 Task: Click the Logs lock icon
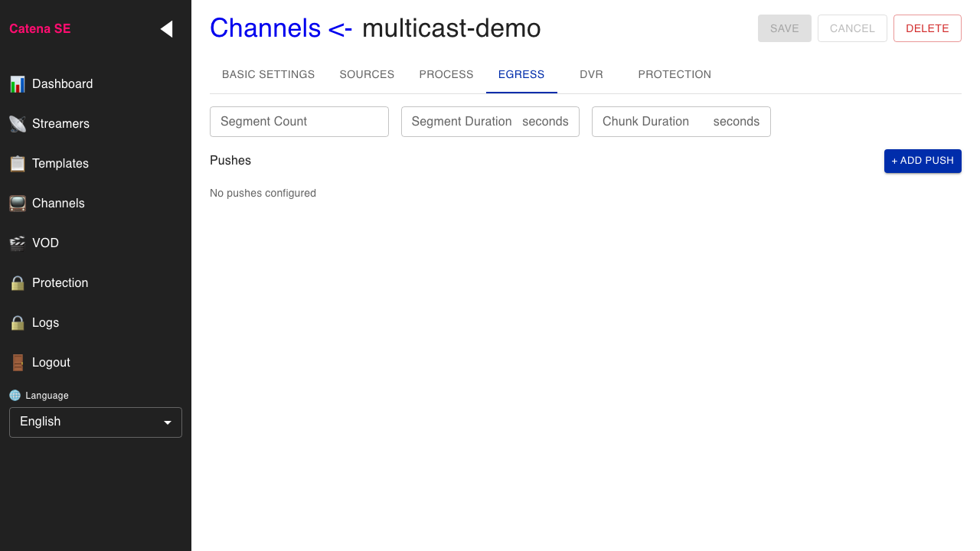(17, 323)
